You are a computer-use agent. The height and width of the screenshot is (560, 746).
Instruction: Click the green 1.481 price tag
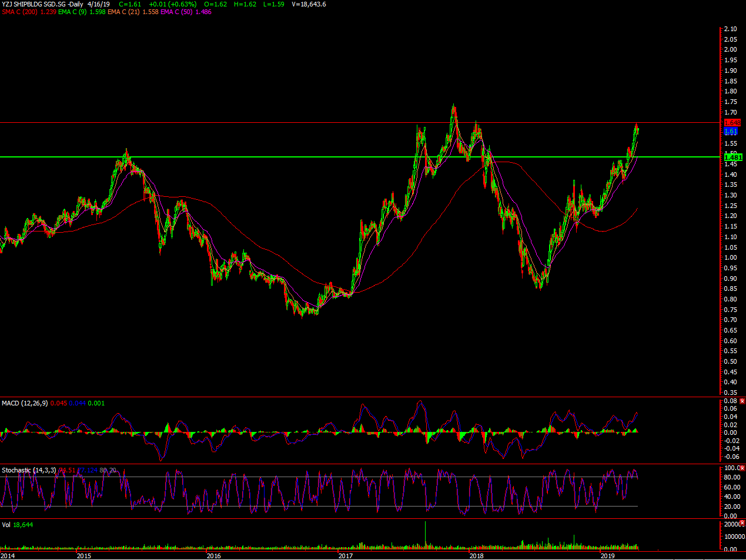[733, 157]
